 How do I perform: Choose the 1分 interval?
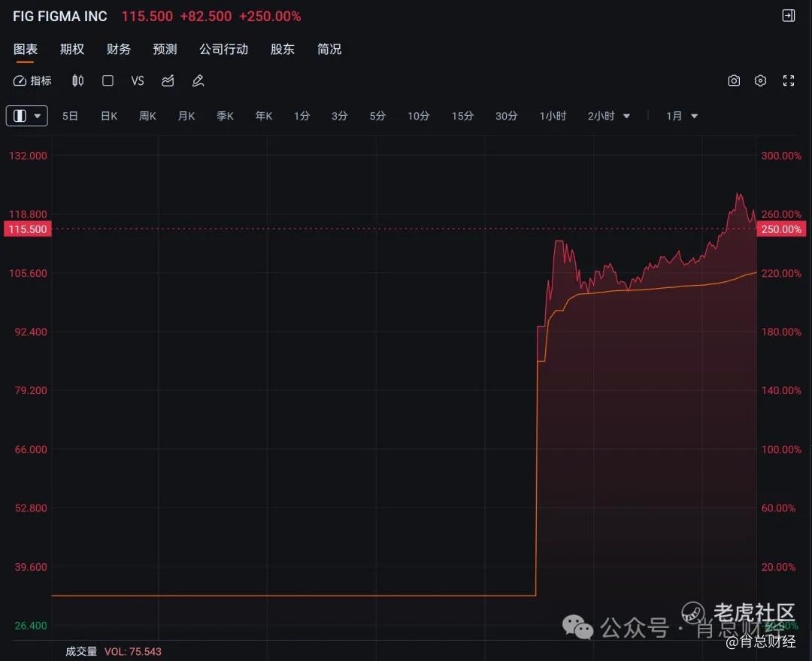tap(302, 116)
